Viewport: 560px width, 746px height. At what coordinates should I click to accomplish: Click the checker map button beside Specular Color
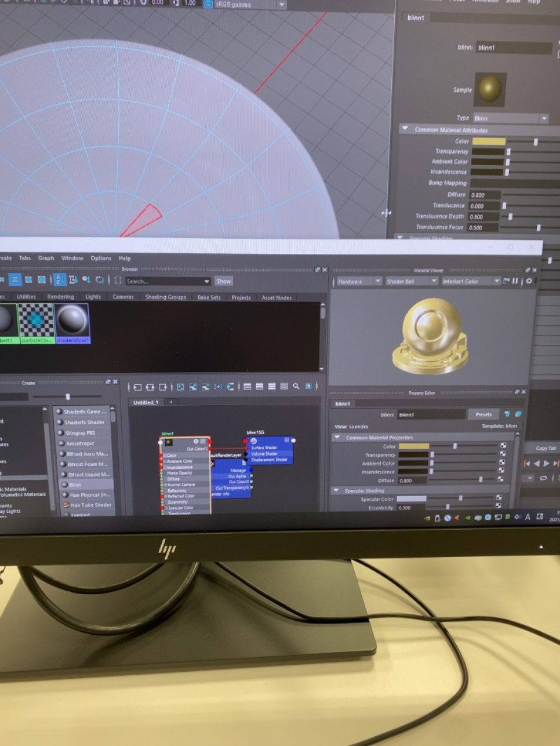pos(499,497)
